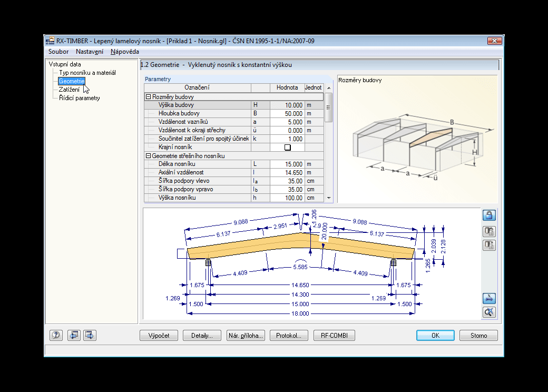548x392 pixels.
Task: Click the Délka nosníku value field
Action: point(287,164)
